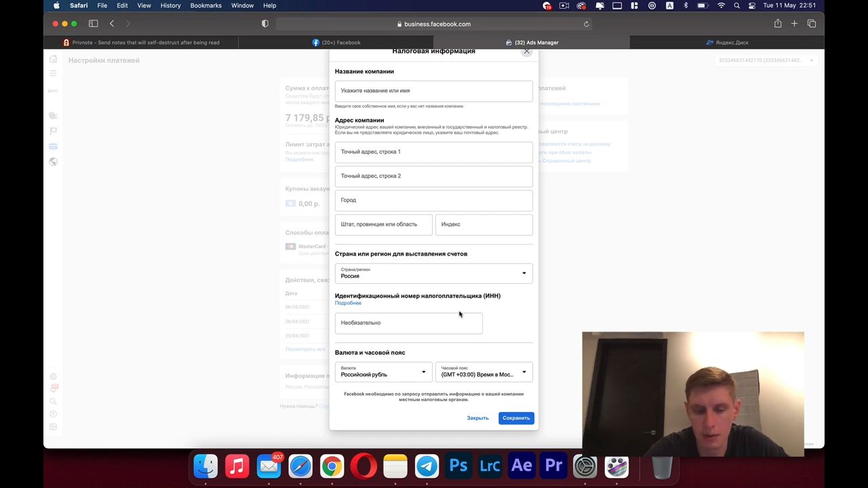
Task: Switch to the Privnote tab
Action: click(145, 42)
